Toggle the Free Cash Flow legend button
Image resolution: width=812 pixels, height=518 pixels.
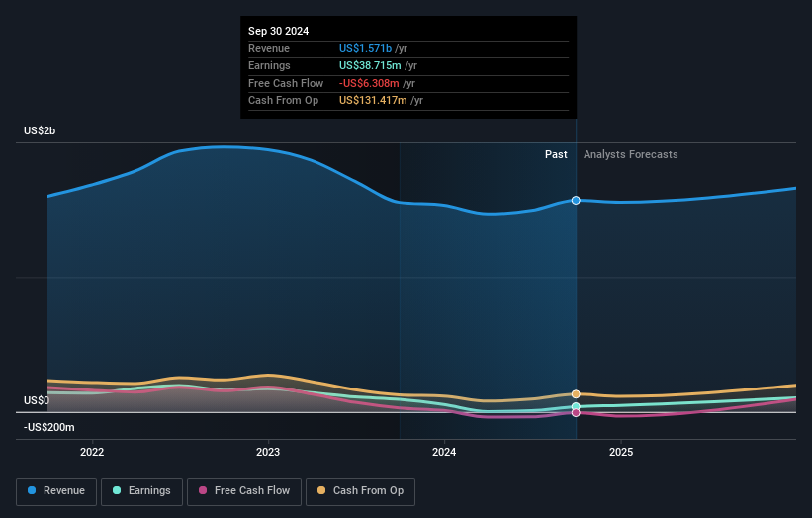tap(244, 491)
